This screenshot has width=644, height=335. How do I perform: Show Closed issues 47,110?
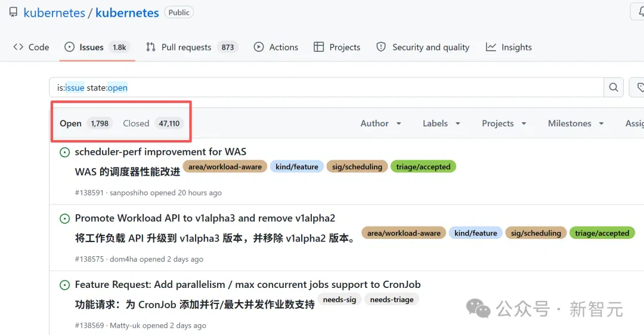(153, 123)
